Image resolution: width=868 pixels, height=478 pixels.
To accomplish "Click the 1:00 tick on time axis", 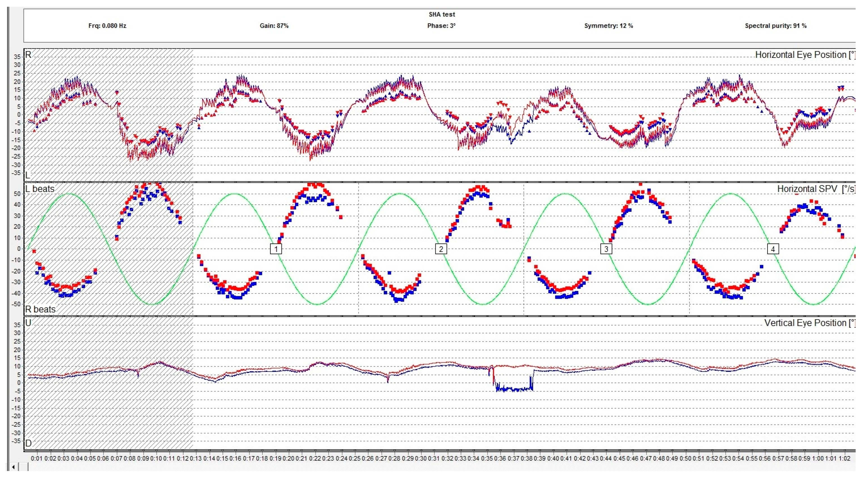I will (818, 458).
